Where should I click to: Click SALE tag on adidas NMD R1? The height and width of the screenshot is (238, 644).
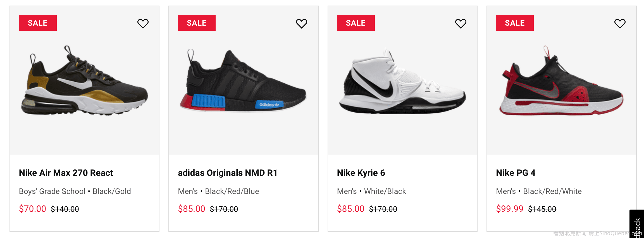click(197, 23)
